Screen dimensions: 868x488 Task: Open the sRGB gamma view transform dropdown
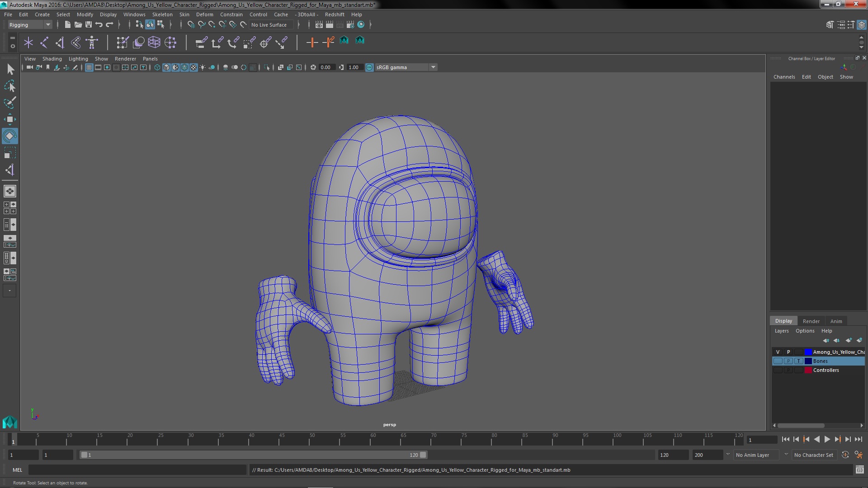(x=406, y=67)
